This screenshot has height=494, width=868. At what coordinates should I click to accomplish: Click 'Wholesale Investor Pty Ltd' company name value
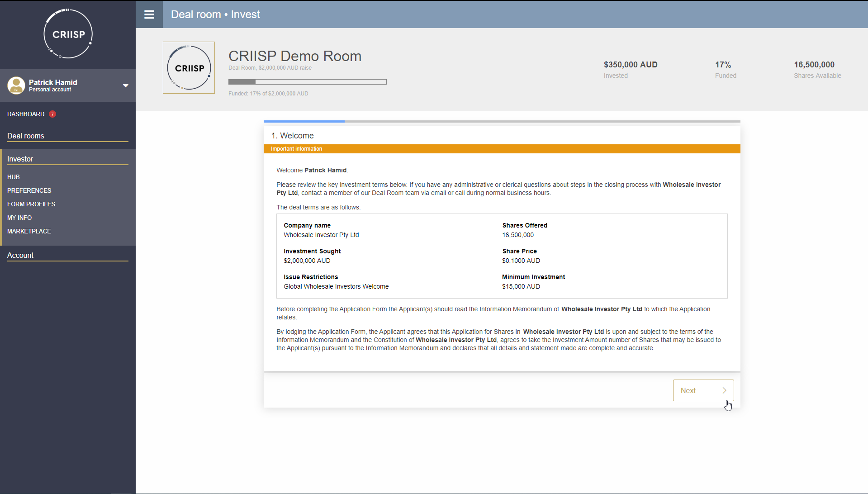click(321, 235)
